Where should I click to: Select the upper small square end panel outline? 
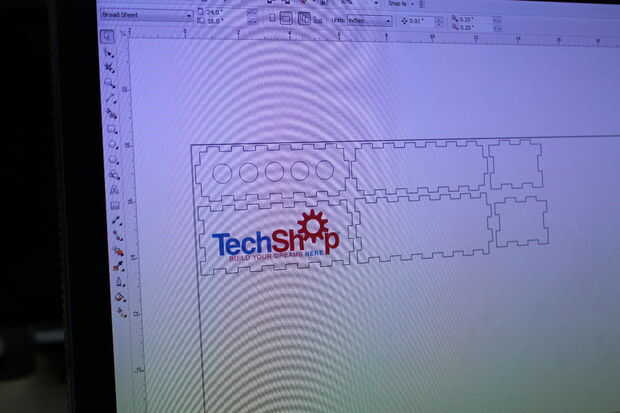[x=516, y=164]
